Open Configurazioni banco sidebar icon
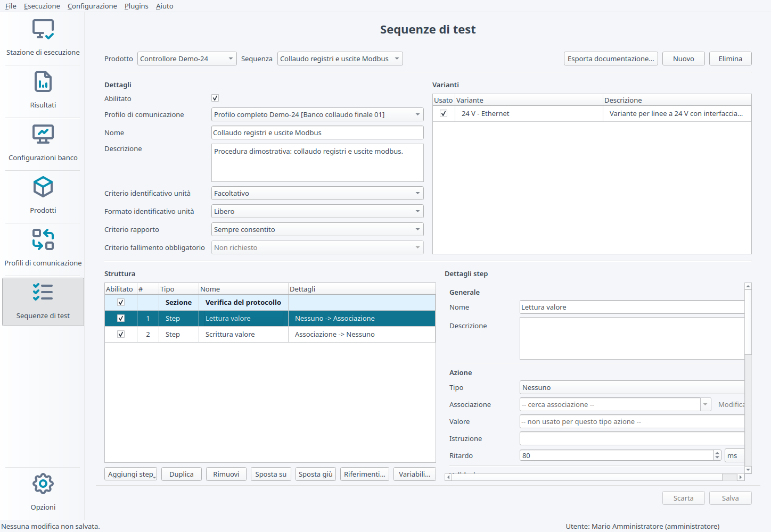Image resolution: width=771 pixels, height=532 pixels. coord(43,134)
